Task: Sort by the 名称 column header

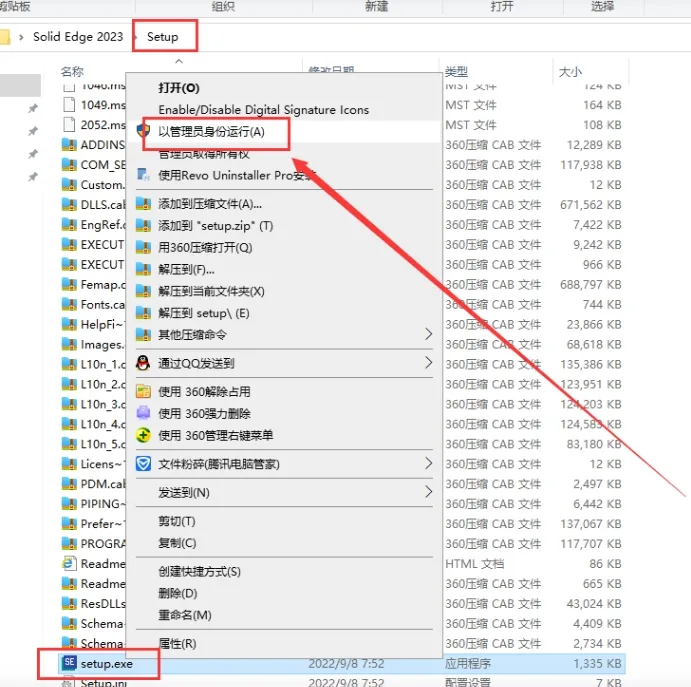Action: [72, 71]
